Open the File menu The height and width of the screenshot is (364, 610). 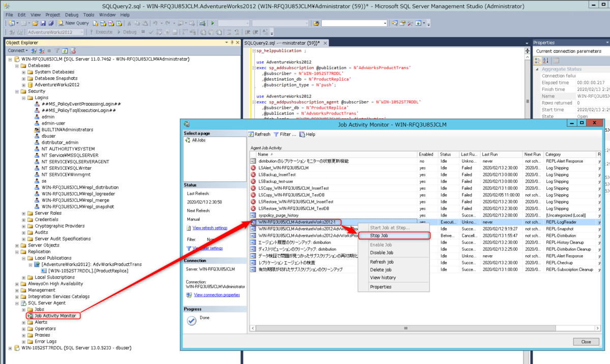click(x=9, y=15)
